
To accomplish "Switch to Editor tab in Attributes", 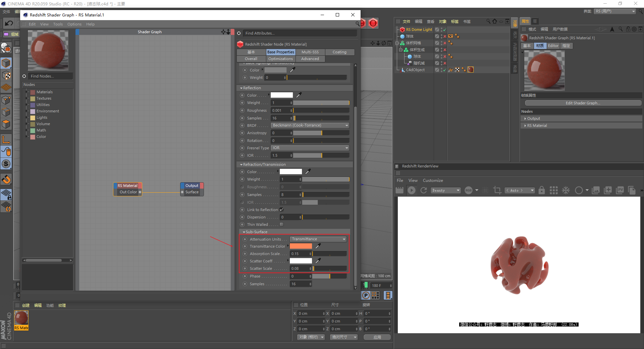I will tap(553, 46).
